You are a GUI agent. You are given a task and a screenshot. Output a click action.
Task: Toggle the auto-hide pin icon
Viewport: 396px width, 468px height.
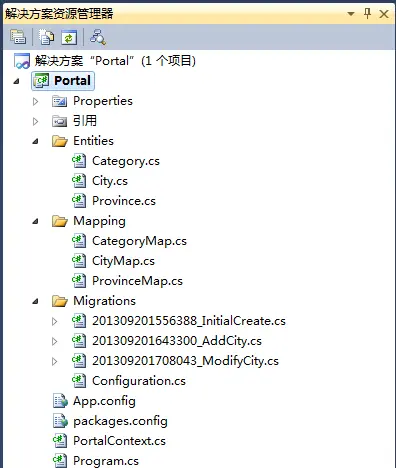[367, 14]
